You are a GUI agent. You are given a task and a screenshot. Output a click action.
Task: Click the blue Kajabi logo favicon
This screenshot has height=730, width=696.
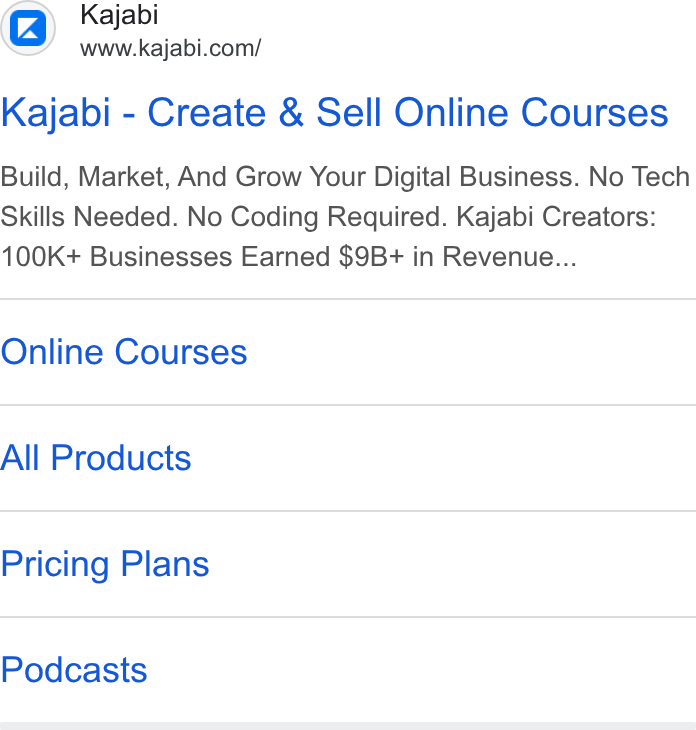pos(28,28)
